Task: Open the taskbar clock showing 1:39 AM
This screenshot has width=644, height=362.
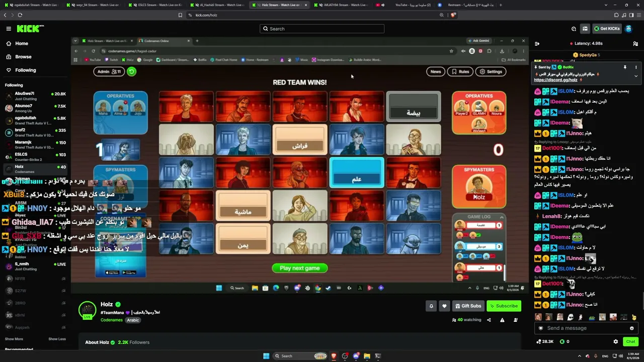Action: coord(633,356)
